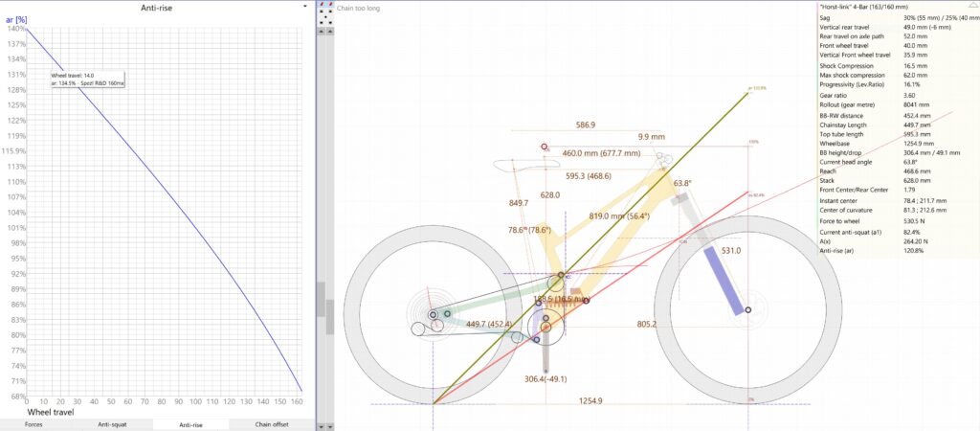The width and height of the screenshot is (980, 431).
Task: Select the red Horst-link pivot near chainstay
Action: (x=587, y=301)
